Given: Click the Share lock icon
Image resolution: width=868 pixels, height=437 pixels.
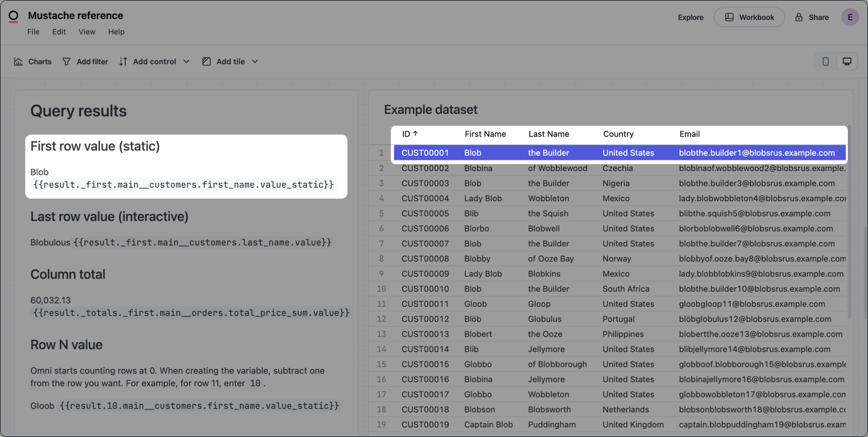Looking at the screenshot, I should (x=799, y=18).
